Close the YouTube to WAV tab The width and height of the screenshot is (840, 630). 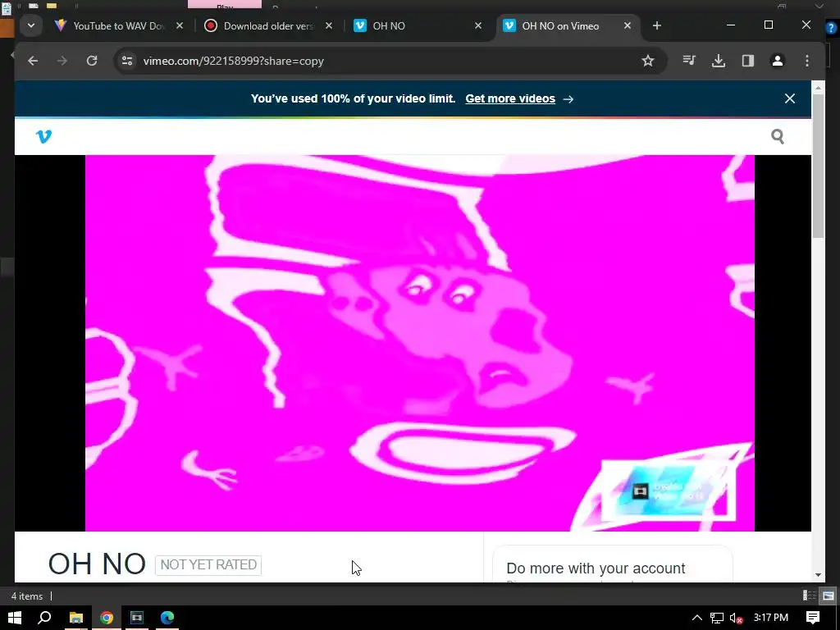point(180,25)
